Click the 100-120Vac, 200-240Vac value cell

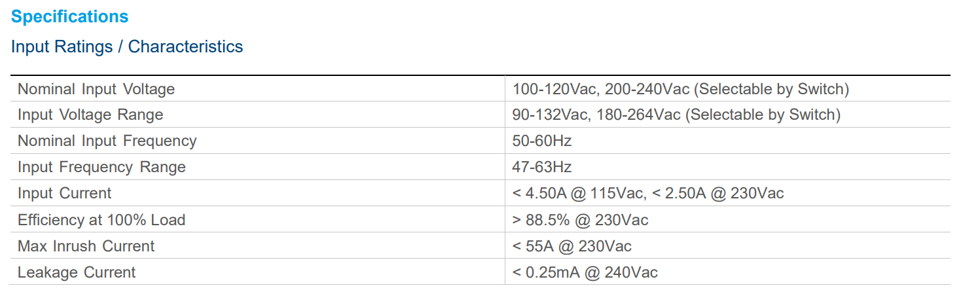click(680, 89)
